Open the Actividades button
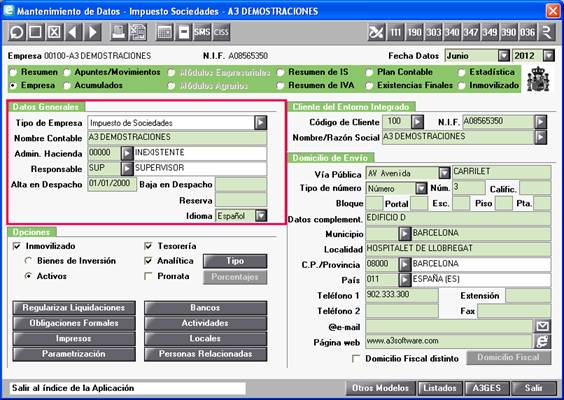 (x=206, y=323)
